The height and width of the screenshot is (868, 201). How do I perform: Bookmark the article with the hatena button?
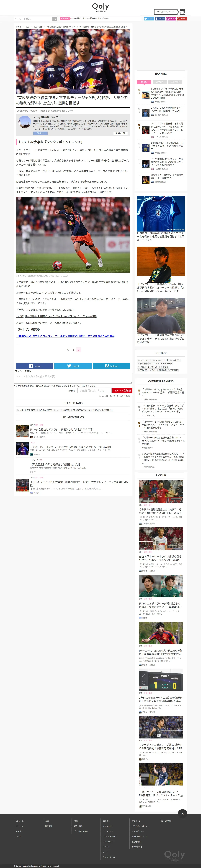click(x=111, y=366)
